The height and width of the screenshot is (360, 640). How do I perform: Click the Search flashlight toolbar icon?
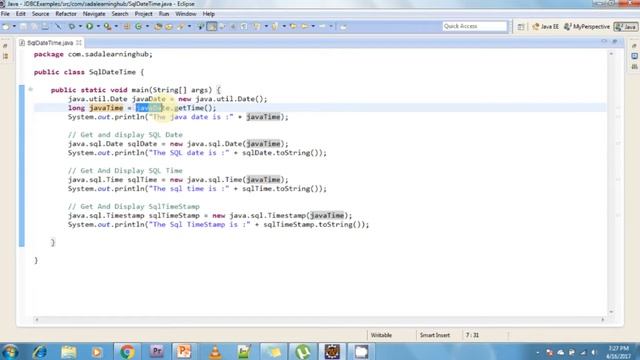[x=180, y=27]
